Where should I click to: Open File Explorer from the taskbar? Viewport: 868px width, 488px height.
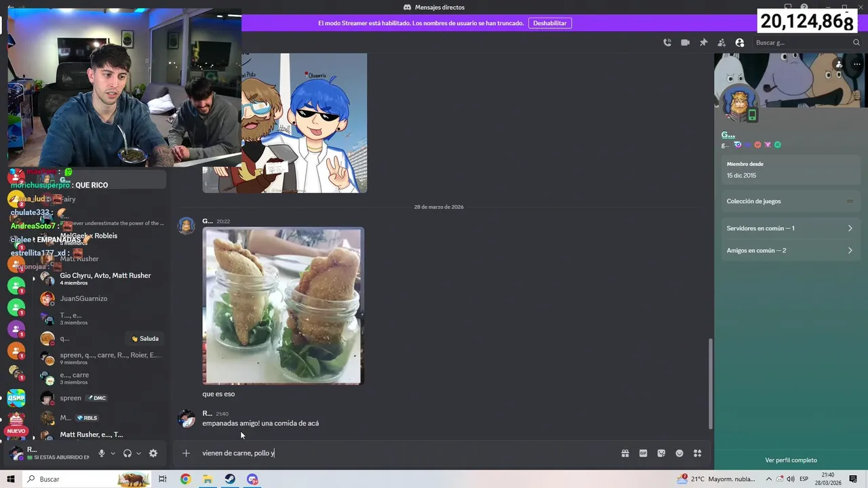[x=208, y=479]
